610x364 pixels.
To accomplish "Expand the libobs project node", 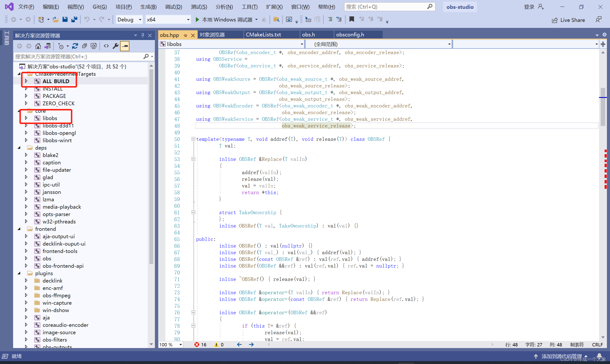I will point(26,118).
